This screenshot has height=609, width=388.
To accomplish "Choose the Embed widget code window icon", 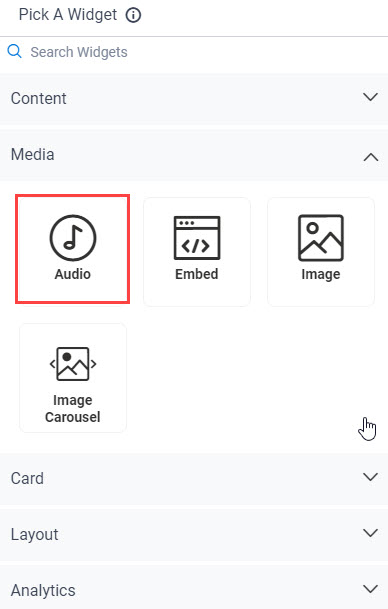I will pyautogui.click(x=197, y=238).
